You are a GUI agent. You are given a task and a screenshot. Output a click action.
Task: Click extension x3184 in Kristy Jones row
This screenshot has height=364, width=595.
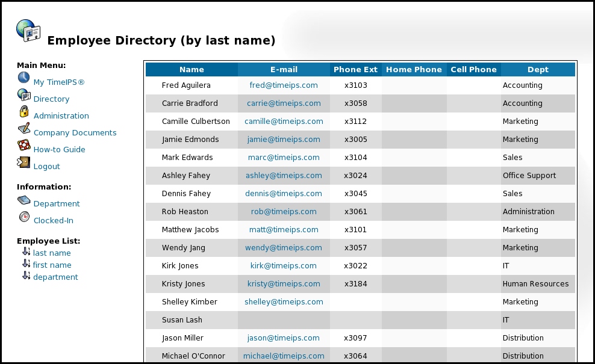click(x=355, y=283)
